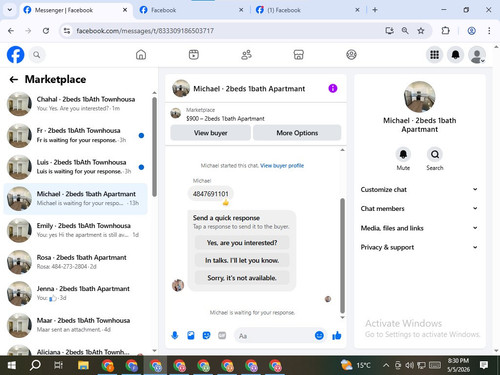The width and height of the screenshot is (500, 375).
Task: Open the Fr 2beds 1bAth Townhousa conversation
Action: (x=76, y=135)
